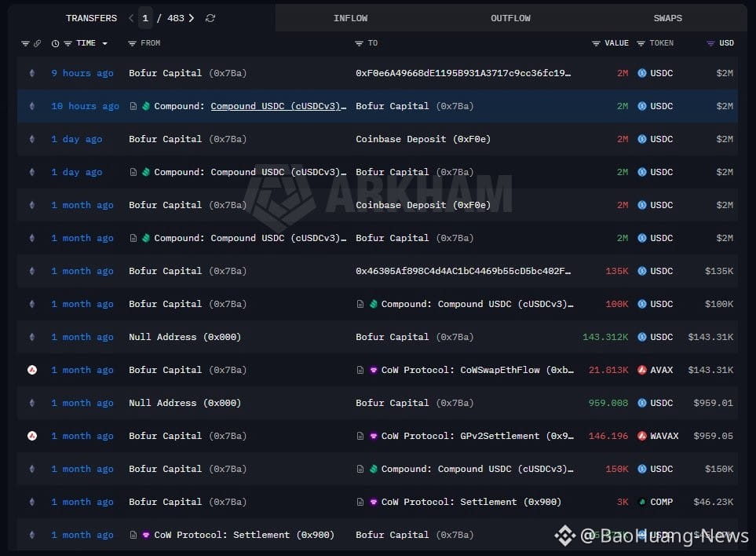Screen dimensions: 756x556
Task: Open the '9 hours ago' transaction link
Action: (x=82, y=73)
